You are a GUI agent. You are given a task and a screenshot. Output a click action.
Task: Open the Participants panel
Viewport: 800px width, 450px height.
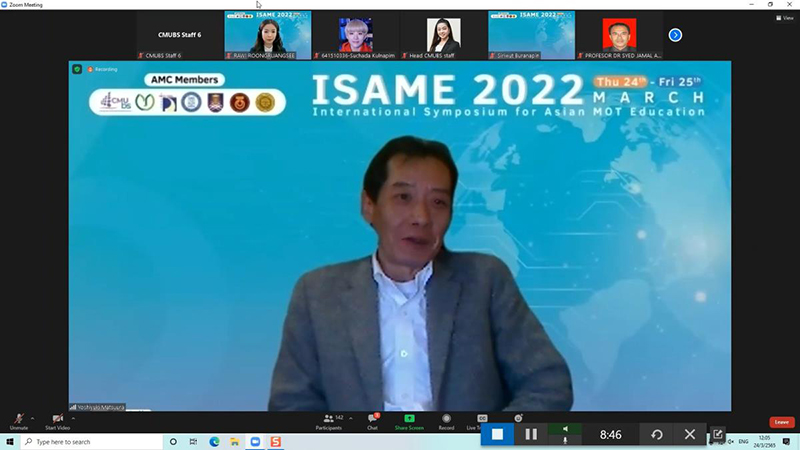pos(329,421)
